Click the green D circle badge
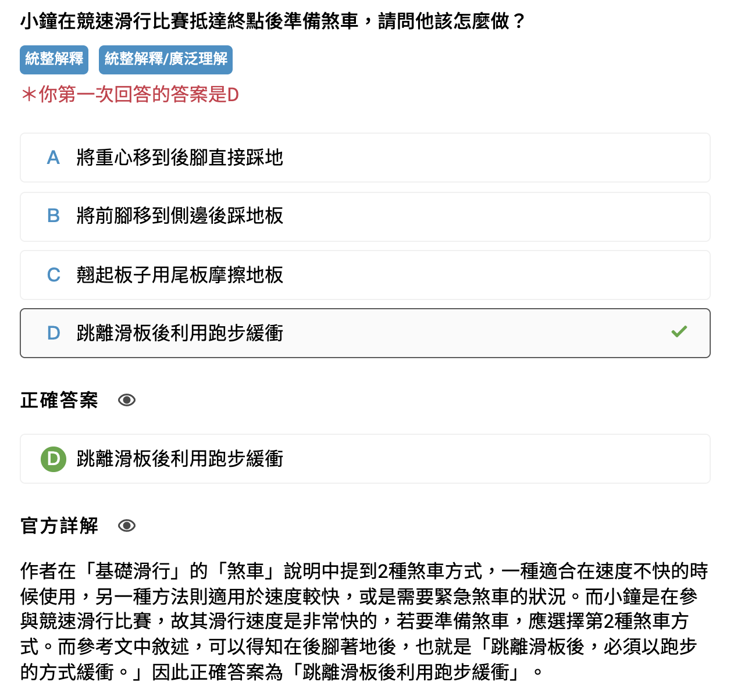This screenshot has width=734, height=700. coord(54,459)
